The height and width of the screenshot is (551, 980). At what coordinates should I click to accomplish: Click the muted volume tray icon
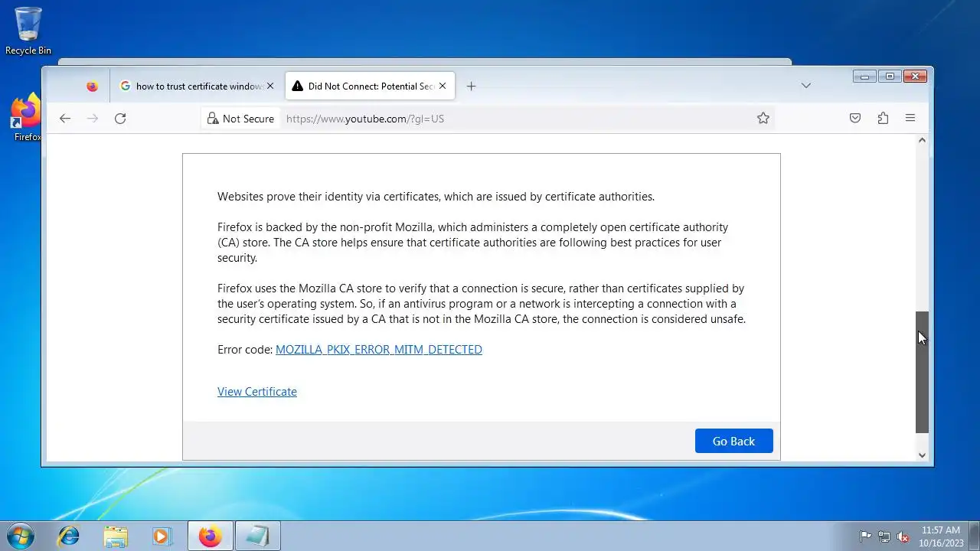coord(903,536)
